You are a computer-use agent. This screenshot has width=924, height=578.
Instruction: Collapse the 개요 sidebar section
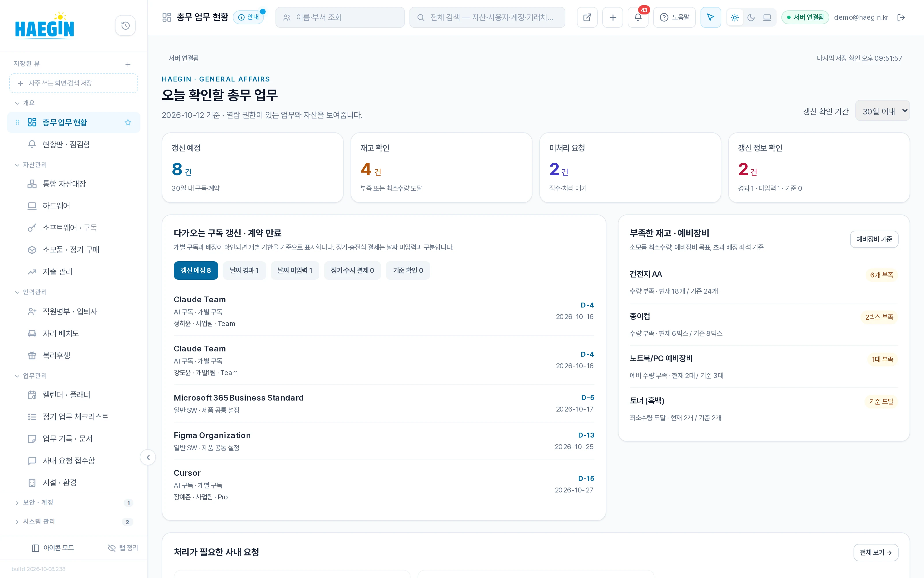tap(25, 103)
